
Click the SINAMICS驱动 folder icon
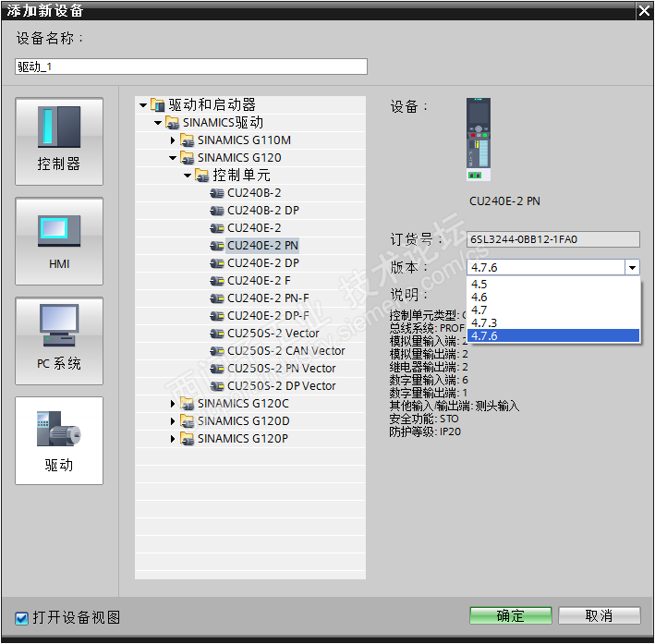pos(172,123)
